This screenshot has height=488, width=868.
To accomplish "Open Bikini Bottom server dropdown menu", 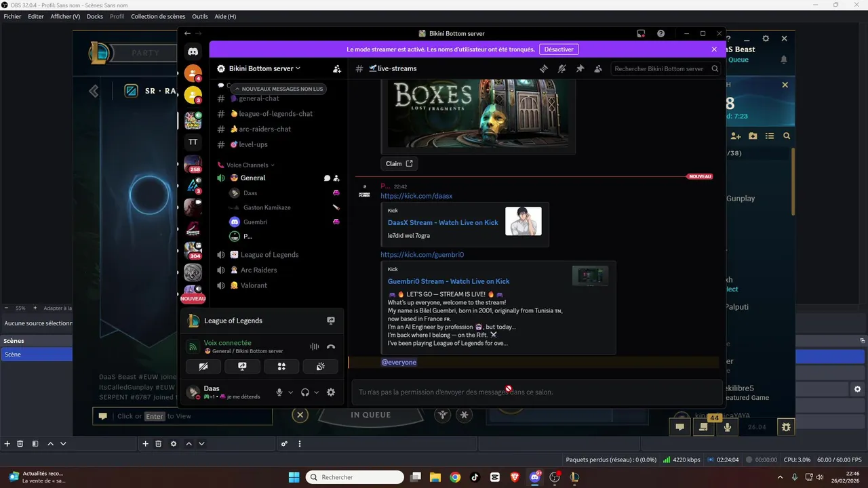I will point(264,68).
